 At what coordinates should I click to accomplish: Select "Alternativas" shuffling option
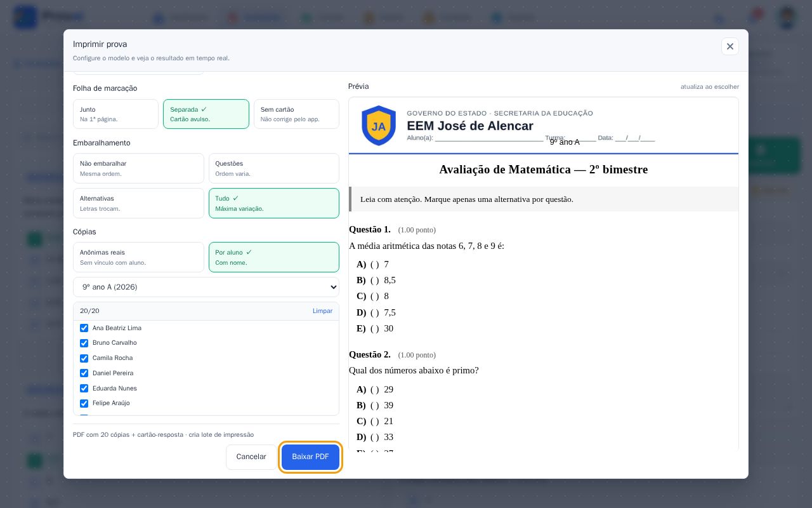point(138,203)
